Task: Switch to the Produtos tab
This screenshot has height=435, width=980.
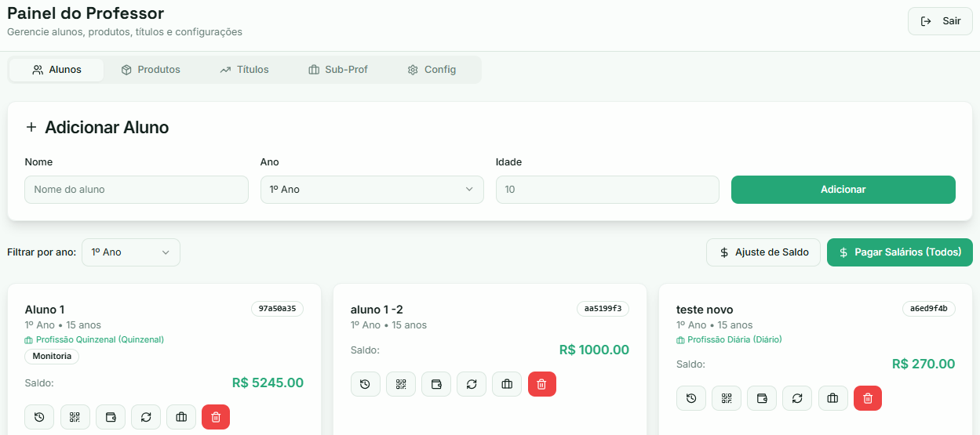Action: 151,70
